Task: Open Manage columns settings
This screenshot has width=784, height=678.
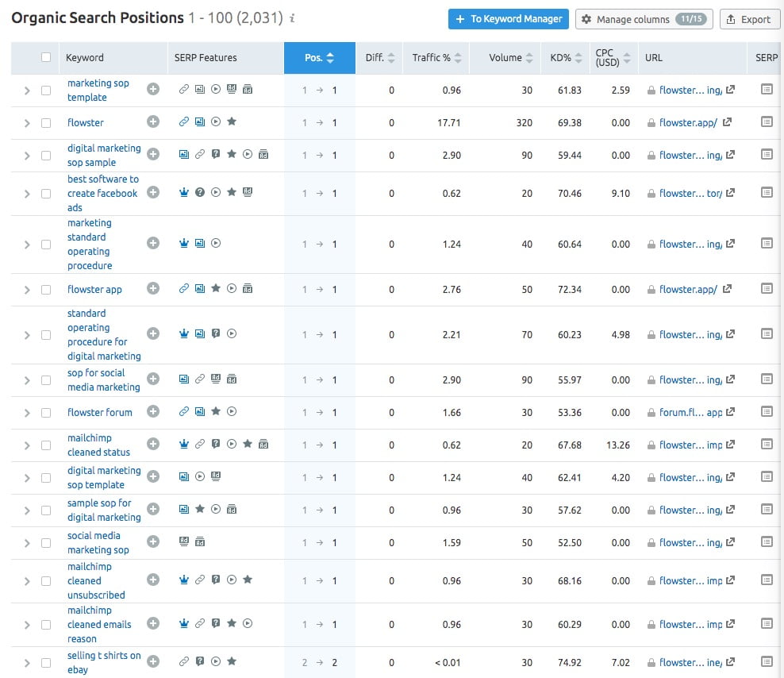Action: (644, 19)
